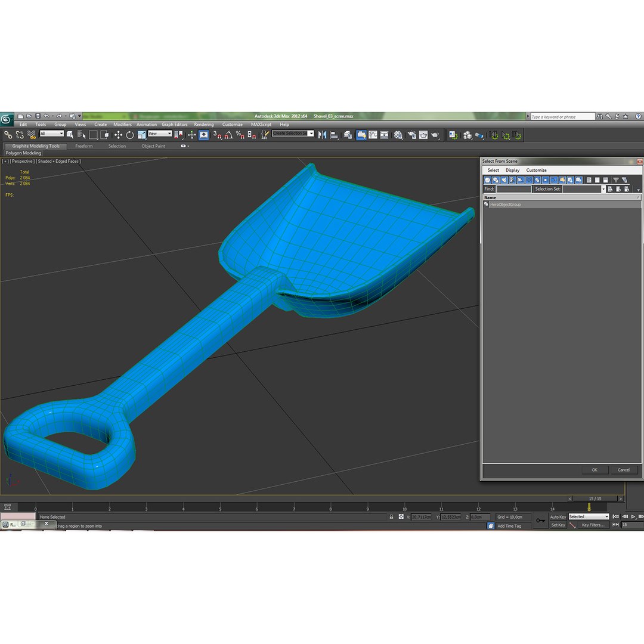Image resolution: width=644 pixels, height=644 pixels.
Task: Switch to Freeform ribbon tab
Action: (84, 146)
